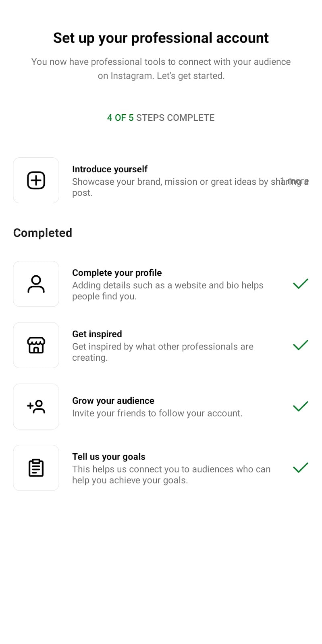Click the plus symbol inside the Introduce yourself icon
This screenshot has width=322, height=644.
(36, 180)
